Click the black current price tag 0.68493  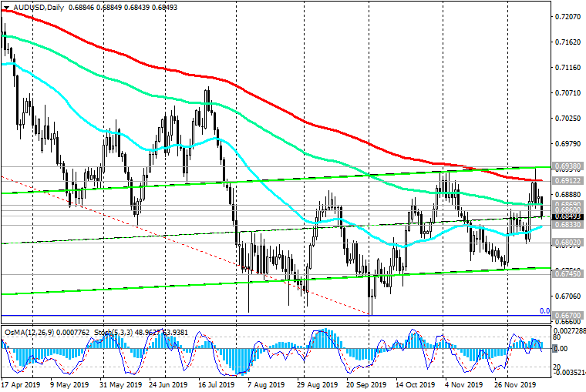tap(567, 216)
